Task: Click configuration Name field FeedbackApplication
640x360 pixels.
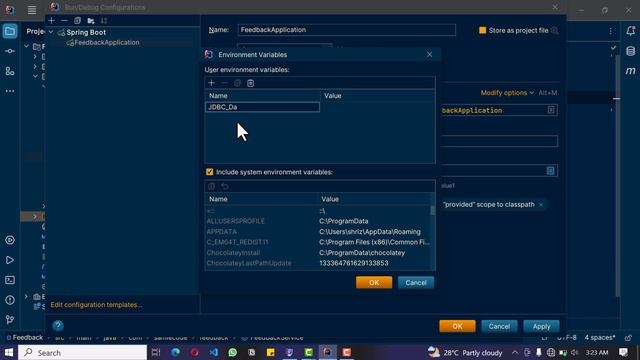Action: (x=347, y=30)
